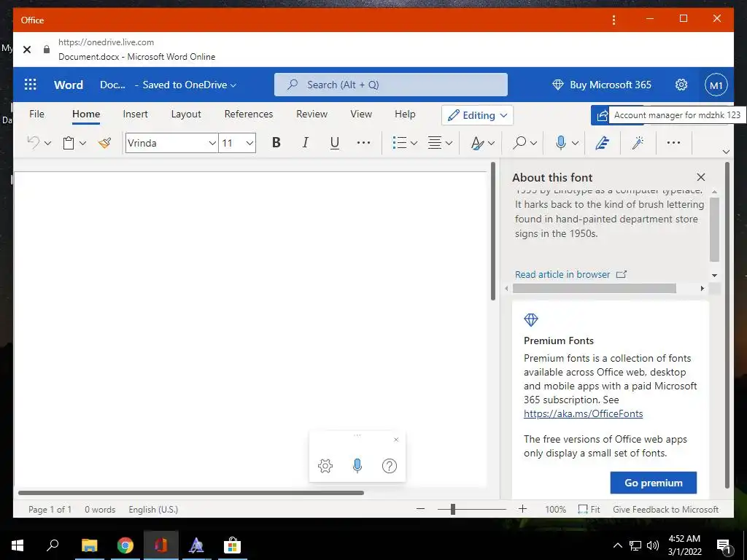The width and height of the screenshot is (747, 560).
Task: Click Buy Microsoft 365
Action: click(x=602, y=85)
